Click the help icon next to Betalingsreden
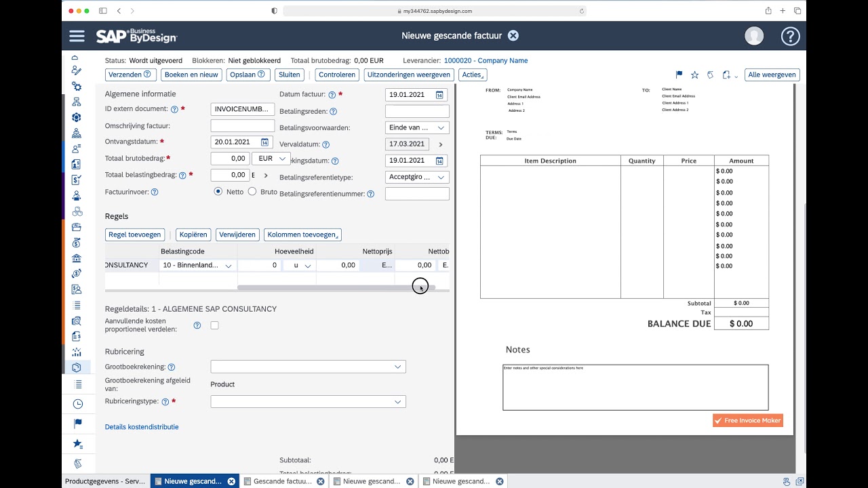 click(333, 112)
